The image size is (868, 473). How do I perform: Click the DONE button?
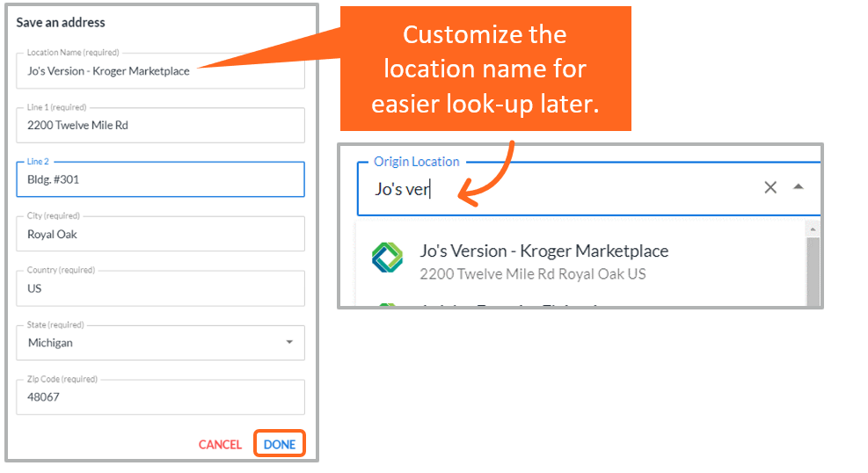point(280,444)
